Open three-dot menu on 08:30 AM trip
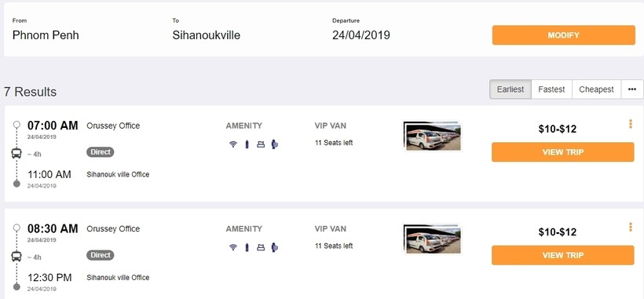 (x=631, y=227)
